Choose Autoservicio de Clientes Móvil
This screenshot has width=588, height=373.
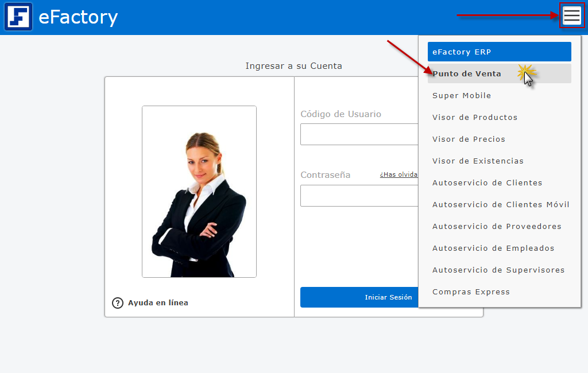point(499,204)
